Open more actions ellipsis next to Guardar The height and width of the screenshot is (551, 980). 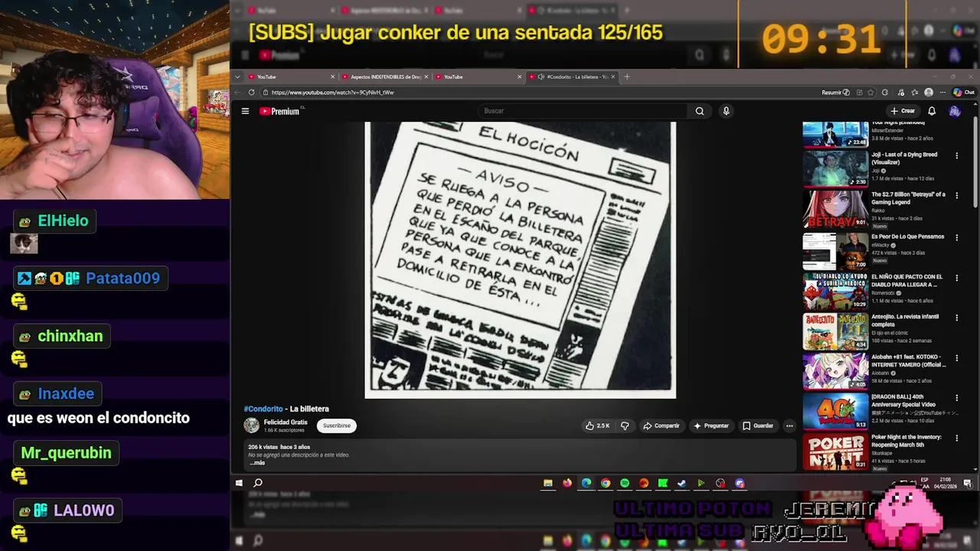pyautogui.click(x=789, y=425)
